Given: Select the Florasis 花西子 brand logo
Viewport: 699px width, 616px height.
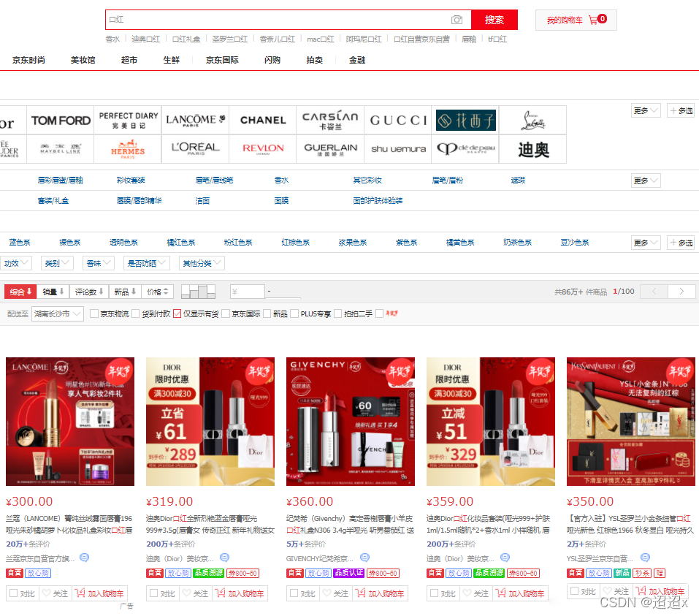Looking at the screenshot, I should 465,121.
